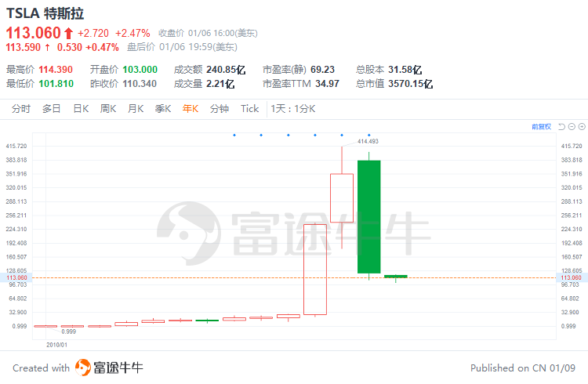Click the 市盈率TTM value 34.97
The width and height of the screenshot is (588, 384).
(328, 84)
